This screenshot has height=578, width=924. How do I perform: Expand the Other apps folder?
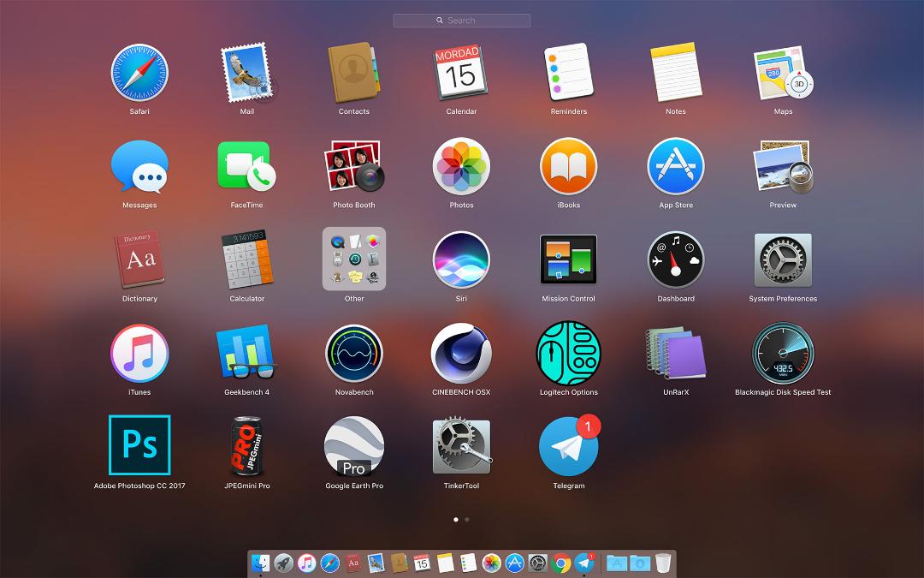(354, 259)
